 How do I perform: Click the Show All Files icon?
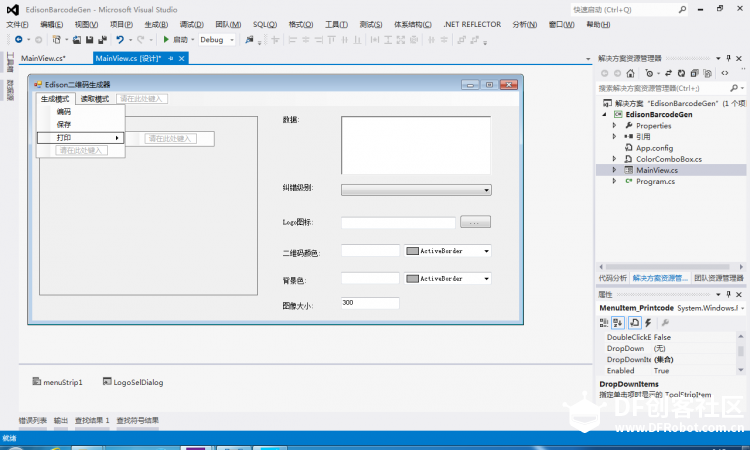707,73
